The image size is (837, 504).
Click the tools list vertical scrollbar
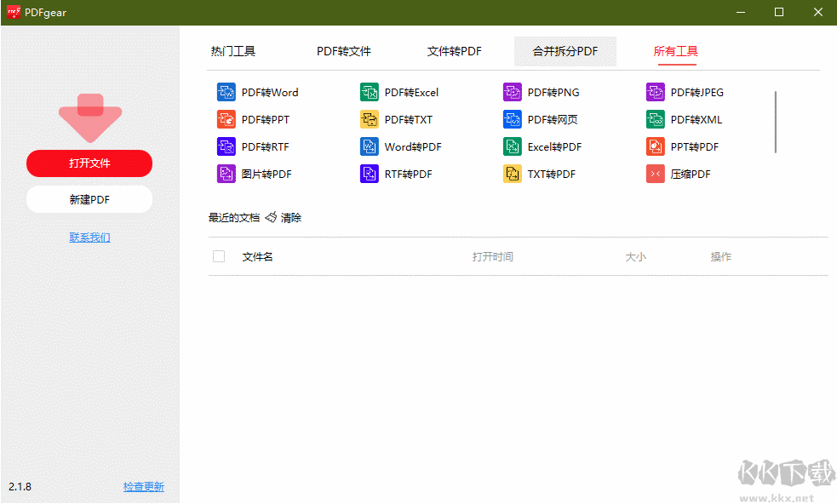click(x=776, y=123)
